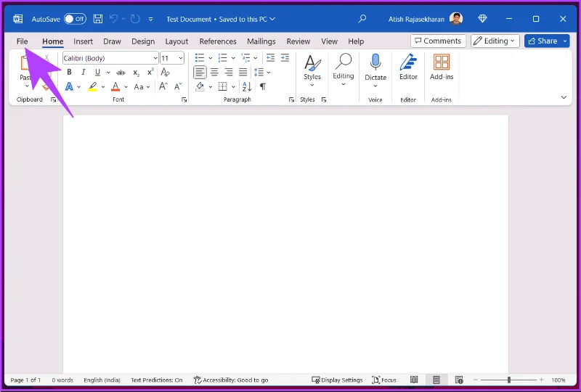Increase font size with Grow Font
Image resolution: width=581 pixels, height=392 pixels.
click(x=163, y=86)
